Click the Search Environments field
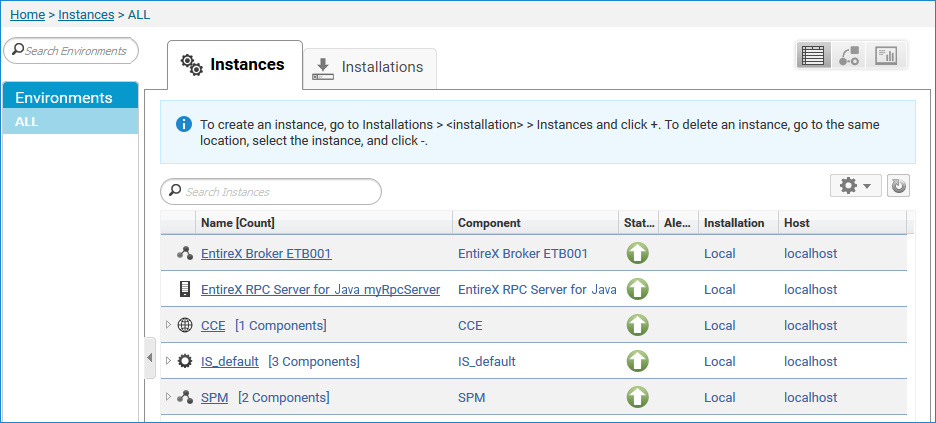The height and width of the screenshot is (423, 936). 70,51
